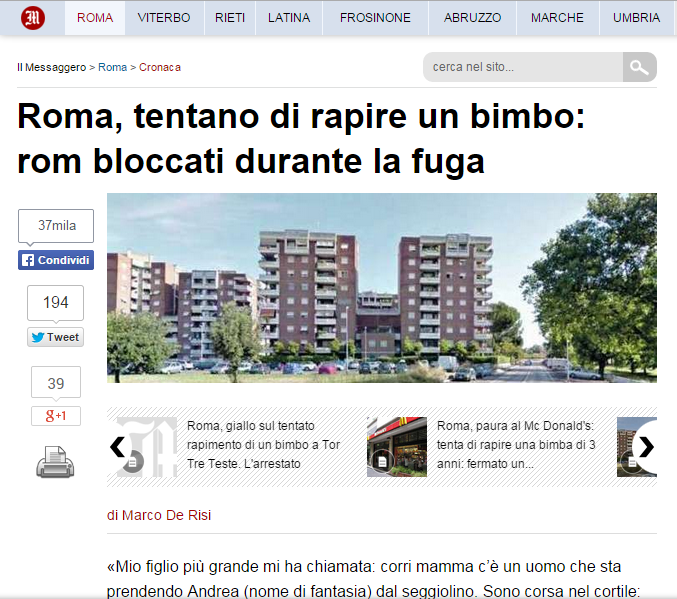Select the MARCHE tab

pyautogui.click(x=557, y=18)
